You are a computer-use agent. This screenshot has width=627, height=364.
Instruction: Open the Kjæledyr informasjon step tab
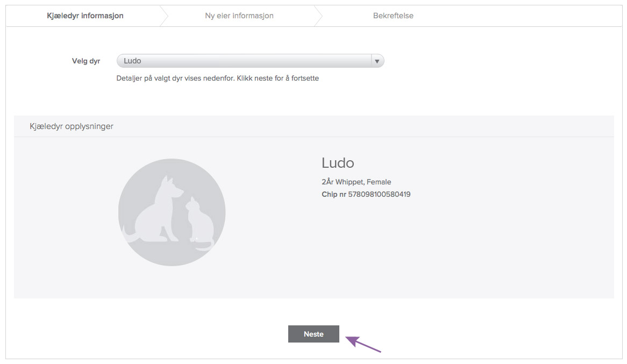[85, 16]
